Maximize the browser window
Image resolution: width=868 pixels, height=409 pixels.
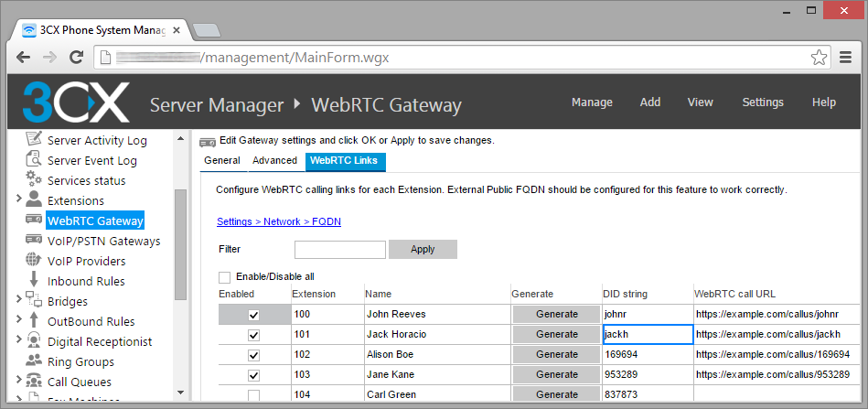[811, 10]
